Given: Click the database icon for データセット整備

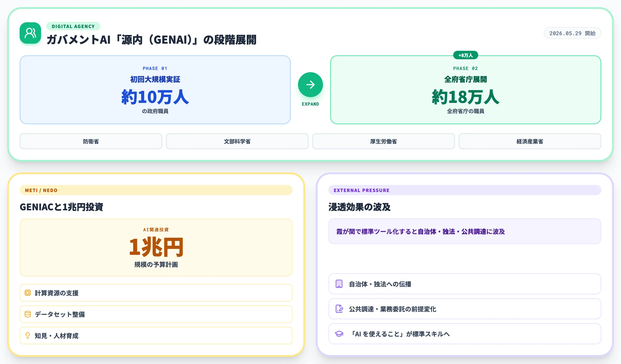Looking at the screenshot, I should point(28,314).
